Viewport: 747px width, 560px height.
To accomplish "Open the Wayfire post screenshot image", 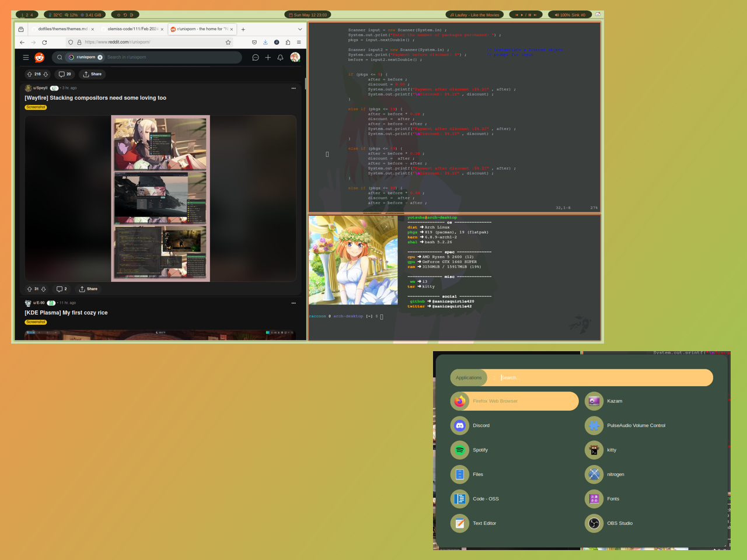I will pyautogui.click(x=160, y=198).
